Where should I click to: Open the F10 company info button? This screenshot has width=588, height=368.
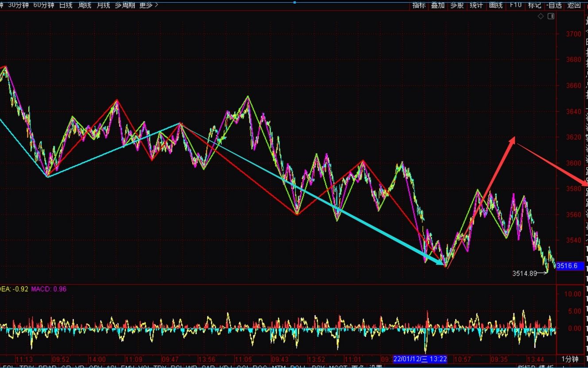[x=515, y=5]
